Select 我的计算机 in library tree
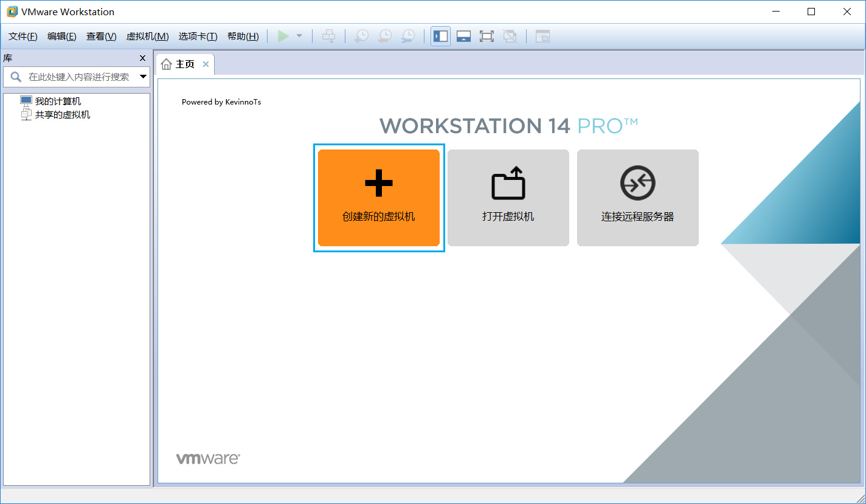The image size is (866, 504). 58,102
